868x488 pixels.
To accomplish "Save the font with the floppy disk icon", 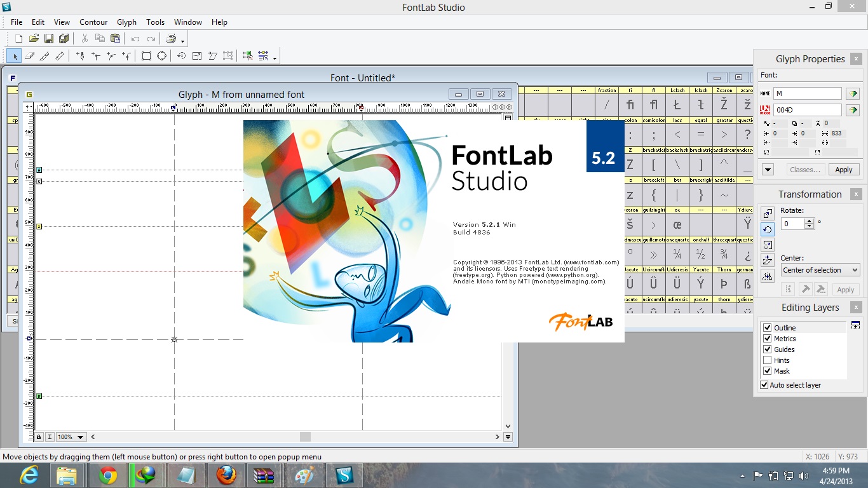I will tap(49, 39).
